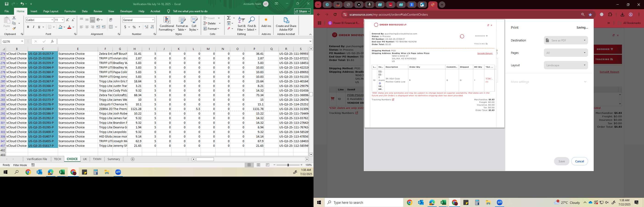
Task: Open Destination Save as PDF dropdown
Action: click(566, 40)
